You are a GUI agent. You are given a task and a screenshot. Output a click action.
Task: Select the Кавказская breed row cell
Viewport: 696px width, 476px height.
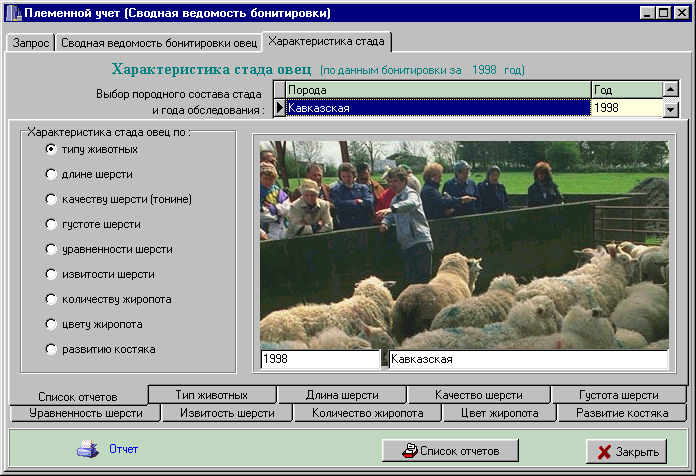(x=437, y=108)
